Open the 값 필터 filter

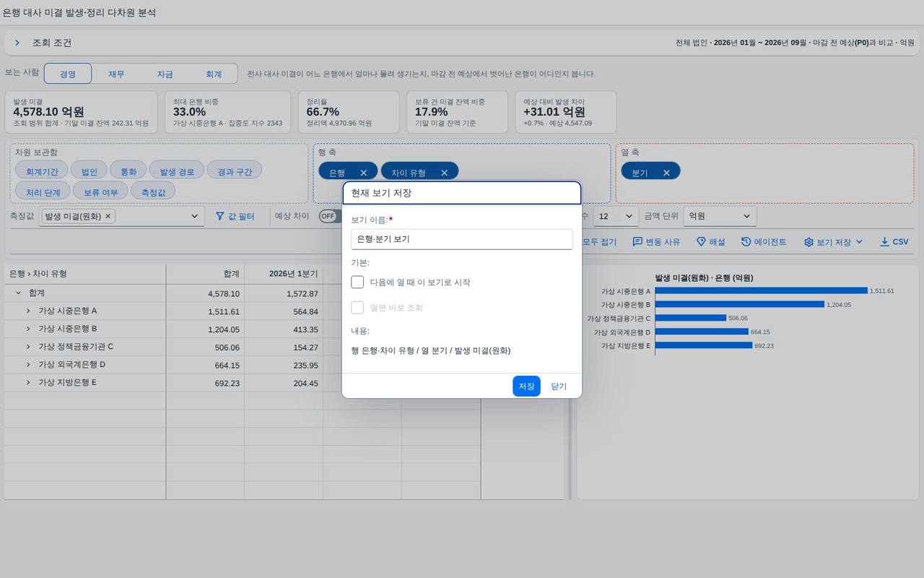pyautogui.click(x=235, y=216)
